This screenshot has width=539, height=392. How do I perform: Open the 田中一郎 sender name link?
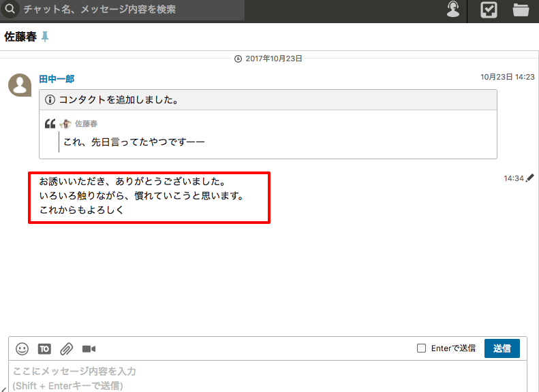coord(57,80)
